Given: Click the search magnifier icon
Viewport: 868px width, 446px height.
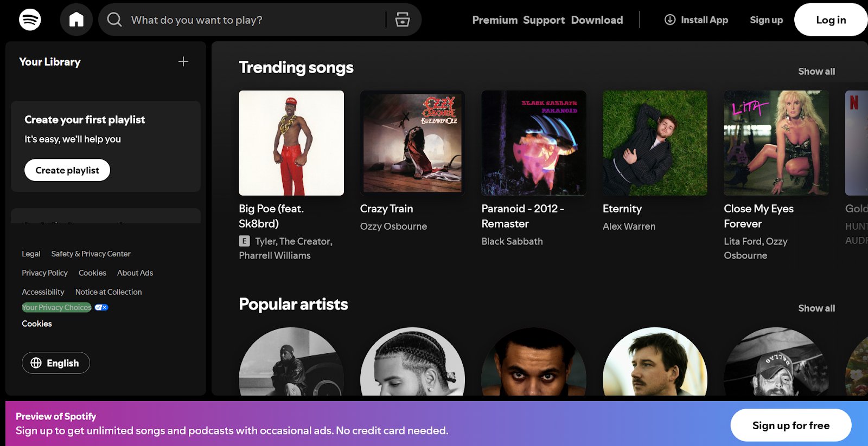Looking at the screenshot, I should point(114,20).
